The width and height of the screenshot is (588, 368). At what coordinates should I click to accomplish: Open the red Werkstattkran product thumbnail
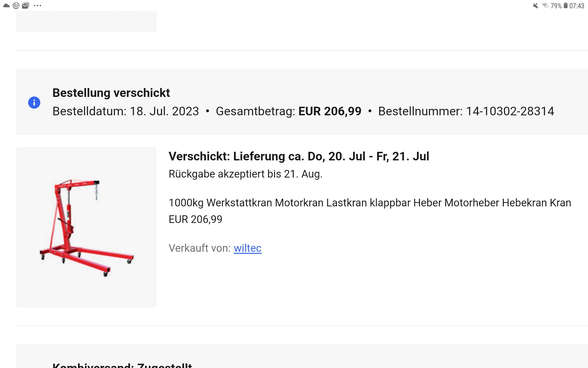pos(86,227)
